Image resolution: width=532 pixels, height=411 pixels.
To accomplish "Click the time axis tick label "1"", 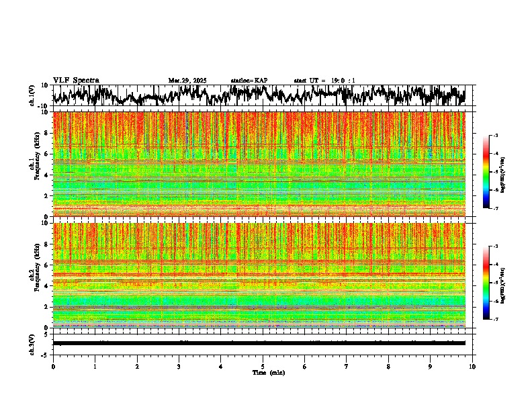I will click(x=95, y=367).
